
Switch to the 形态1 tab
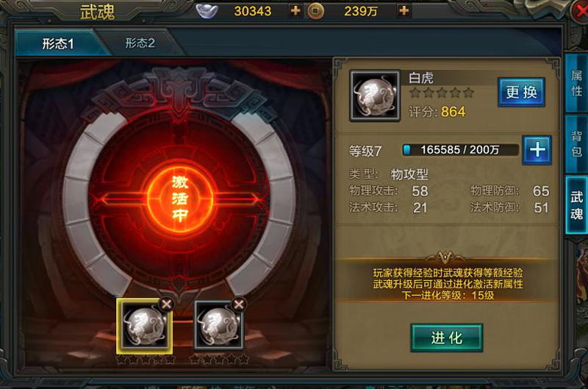point(58,43)
